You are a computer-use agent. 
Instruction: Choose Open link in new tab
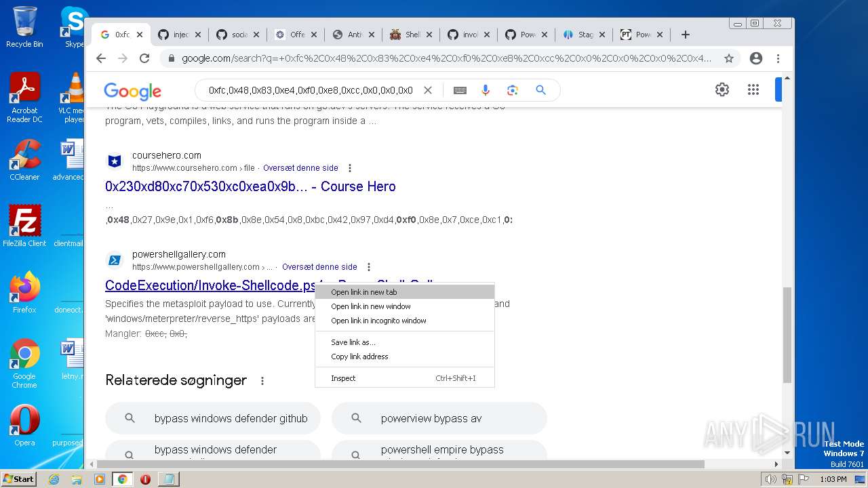click(405, 292)
